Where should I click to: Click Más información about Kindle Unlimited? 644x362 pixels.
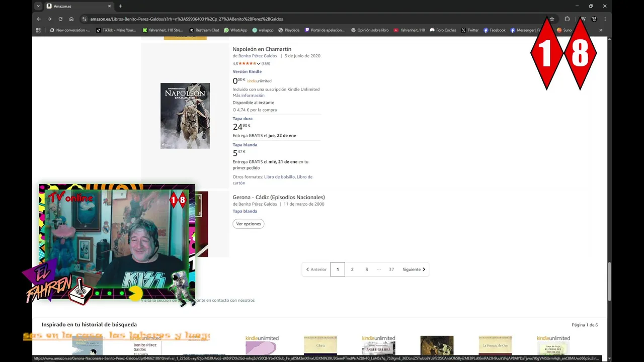[249, 96]
